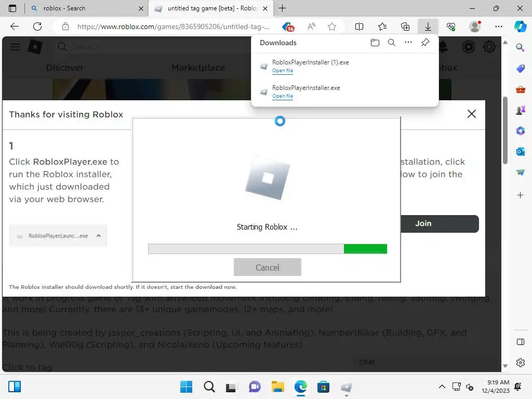Image resolution: width=532 pixels, height=399 pixels.
Task: Open file for RobloxPlayerInstaller.exe
Action: (x=283, y=96)
